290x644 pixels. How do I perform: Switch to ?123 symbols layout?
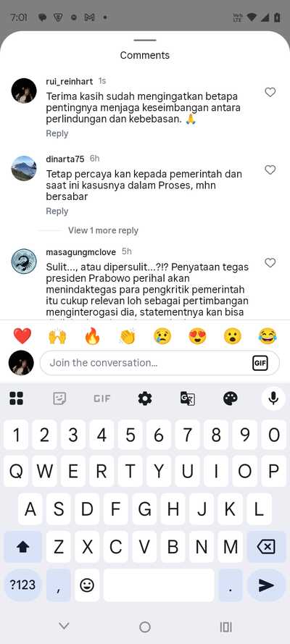(22, 585)
